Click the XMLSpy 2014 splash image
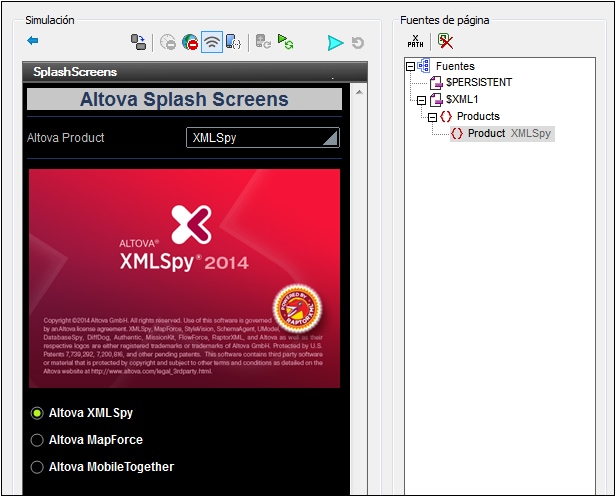The height and width of the screenshot is (497, 616). click(x=184, y=278)
